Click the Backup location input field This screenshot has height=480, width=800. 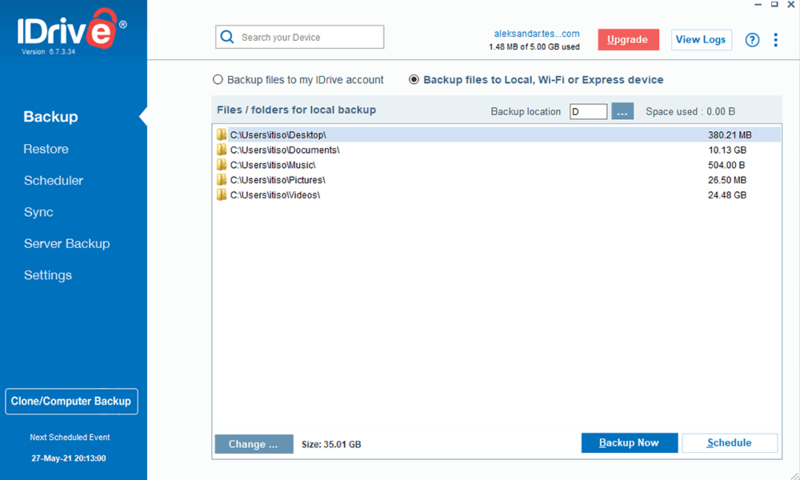588,111
